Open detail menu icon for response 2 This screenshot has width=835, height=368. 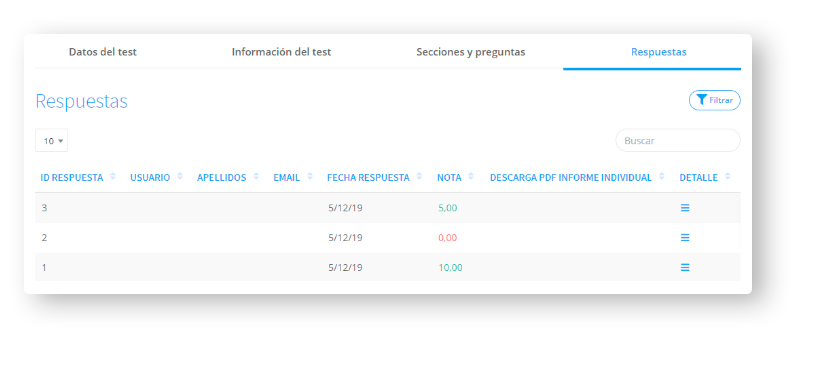(685, 238)
